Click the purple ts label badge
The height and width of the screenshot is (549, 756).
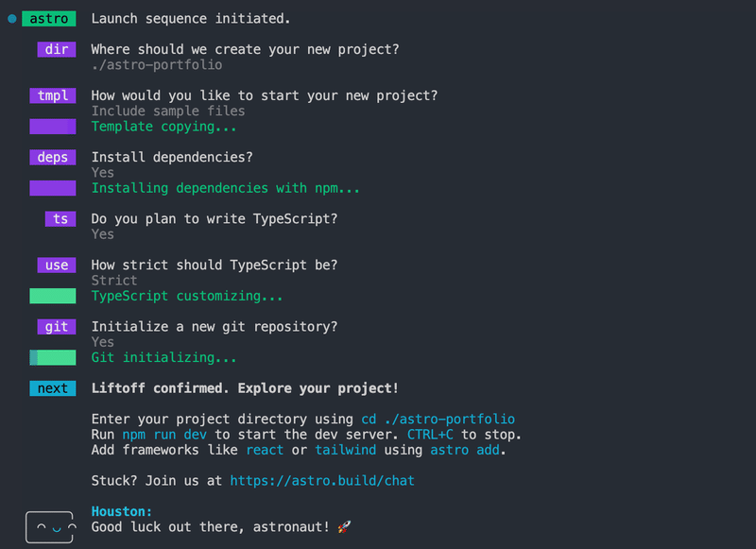[x=60, y=219]
